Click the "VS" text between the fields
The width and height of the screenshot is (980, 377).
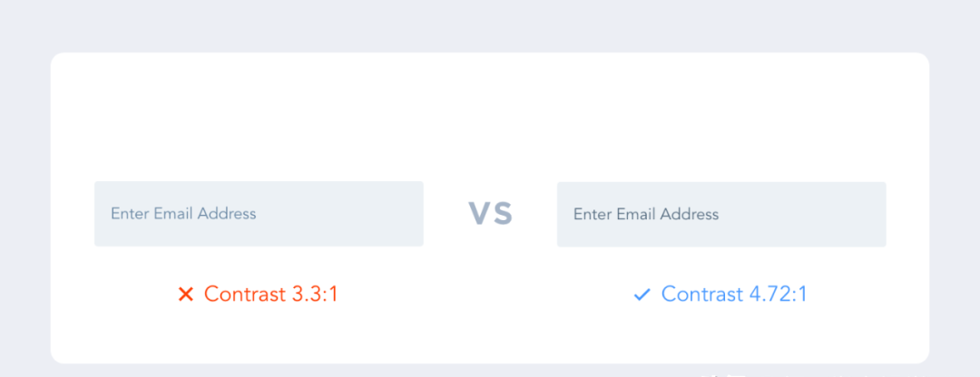click(x=490, y=214)
